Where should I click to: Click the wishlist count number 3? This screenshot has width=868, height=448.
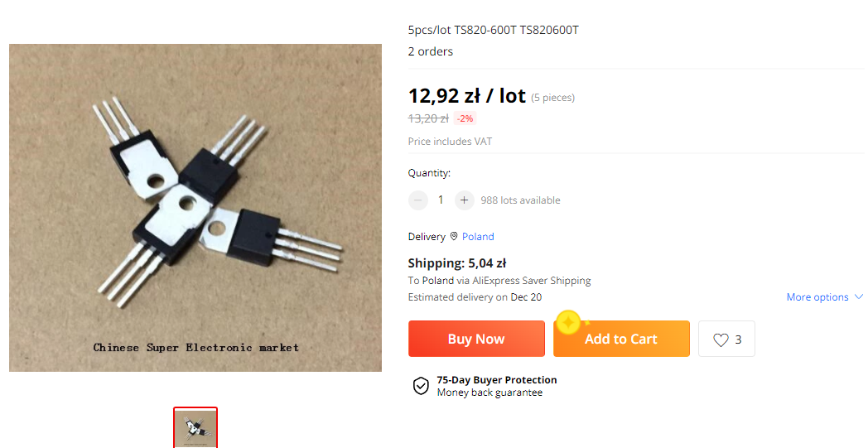(x=738, y=340)
